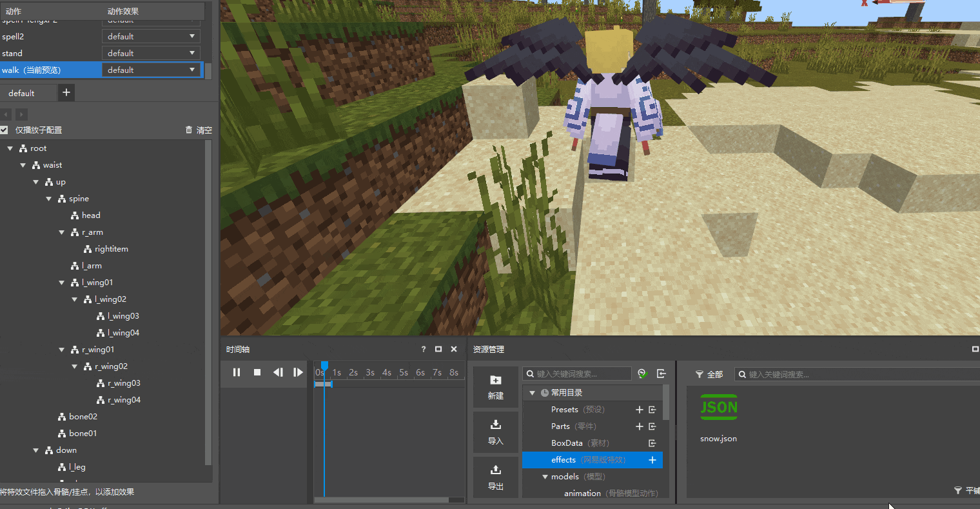Add a new effect config tab
980x509 pixels.
pos(66,93)
